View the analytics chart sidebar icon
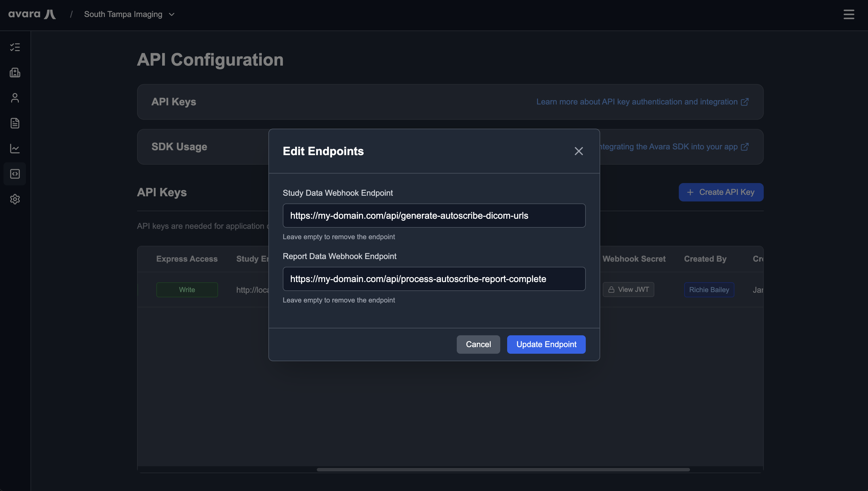Image resolution: width=868 pixels, height=491 pixels. tap(15, 149)
